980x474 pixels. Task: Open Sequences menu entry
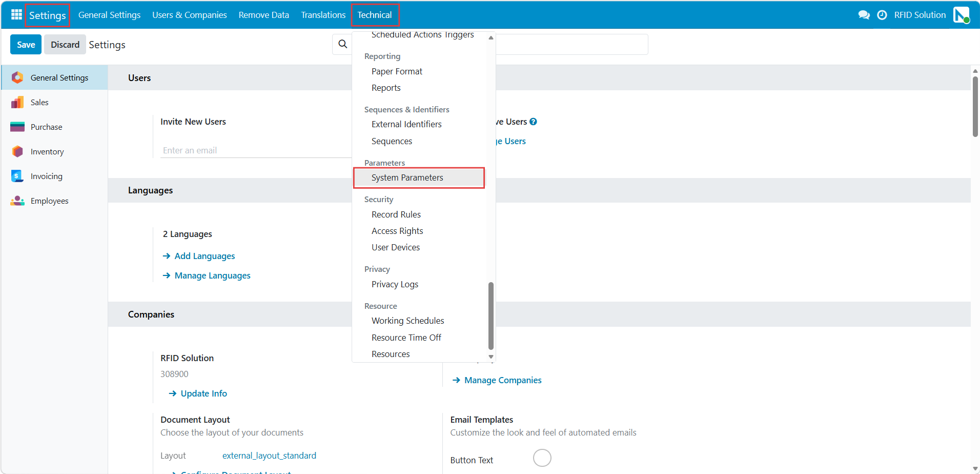tap(392, 141)
